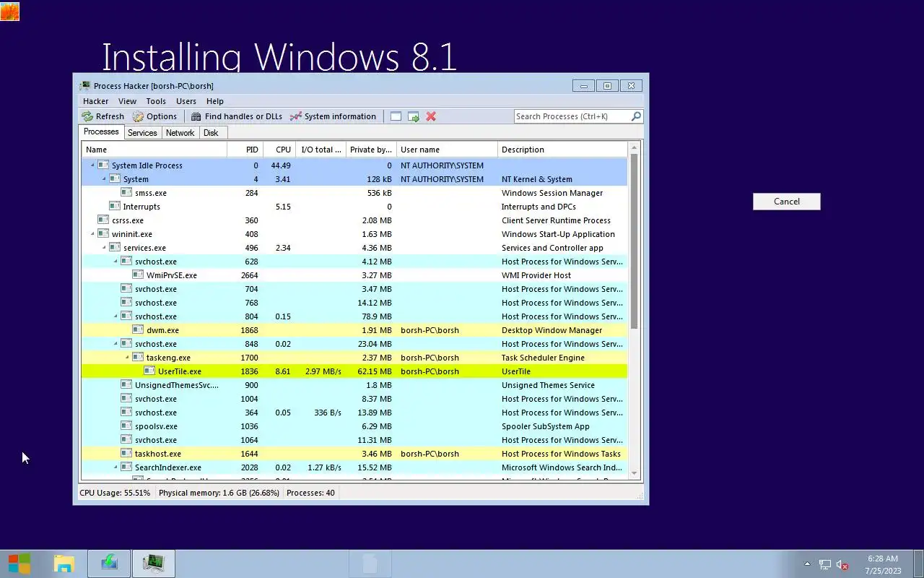Click the muted volume tray icon
The width and height of the screenshot is (924, 578).
click(842, 564)
